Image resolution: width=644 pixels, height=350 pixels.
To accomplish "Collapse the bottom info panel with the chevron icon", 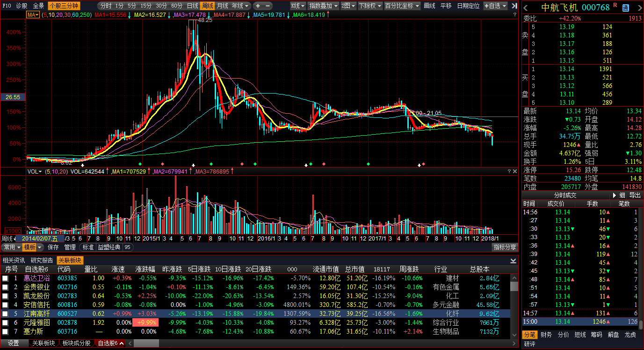I will tap(514, 261).
